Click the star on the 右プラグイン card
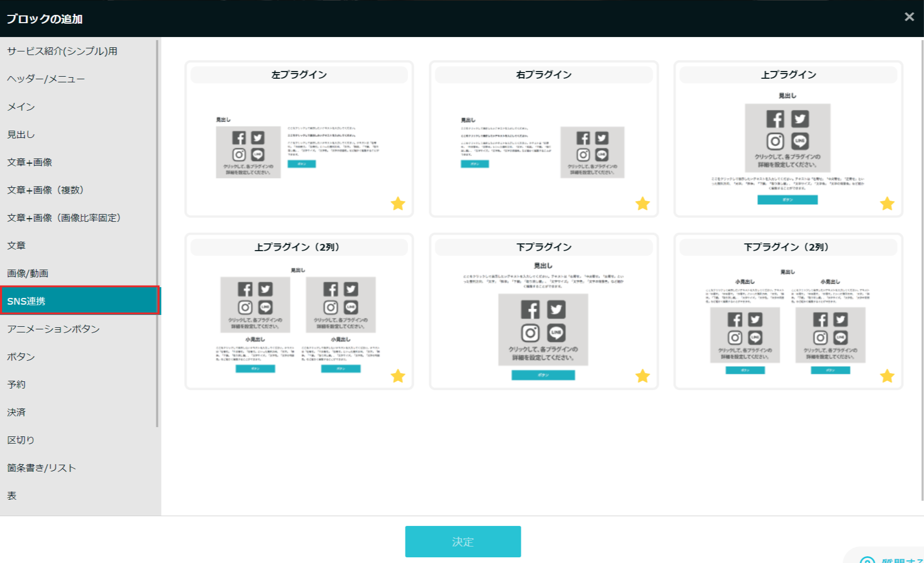 point(642,204)
